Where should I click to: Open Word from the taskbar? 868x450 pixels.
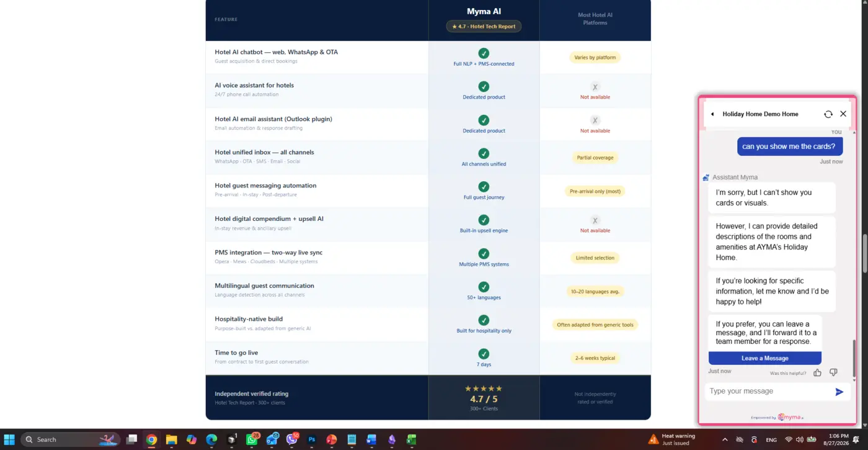(372, 439)
